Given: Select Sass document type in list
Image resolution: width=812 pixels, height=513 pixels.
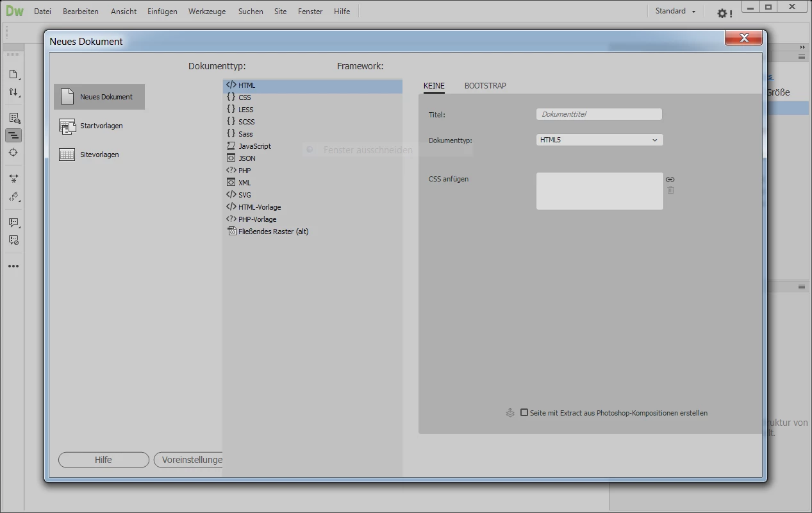Looking at the screenshot, I should pyautogui.click(x=313, y=134).
